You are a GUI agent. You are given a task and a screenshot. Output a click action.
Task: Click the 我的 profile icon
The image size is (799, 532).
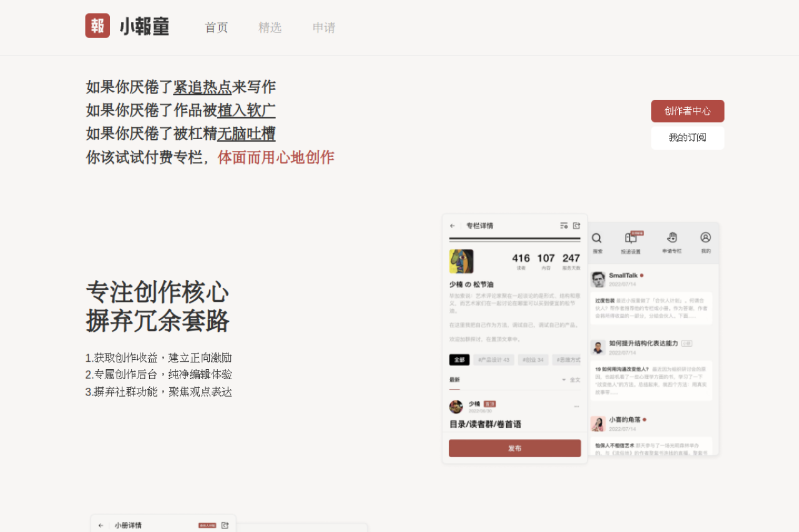coord(705,238)
